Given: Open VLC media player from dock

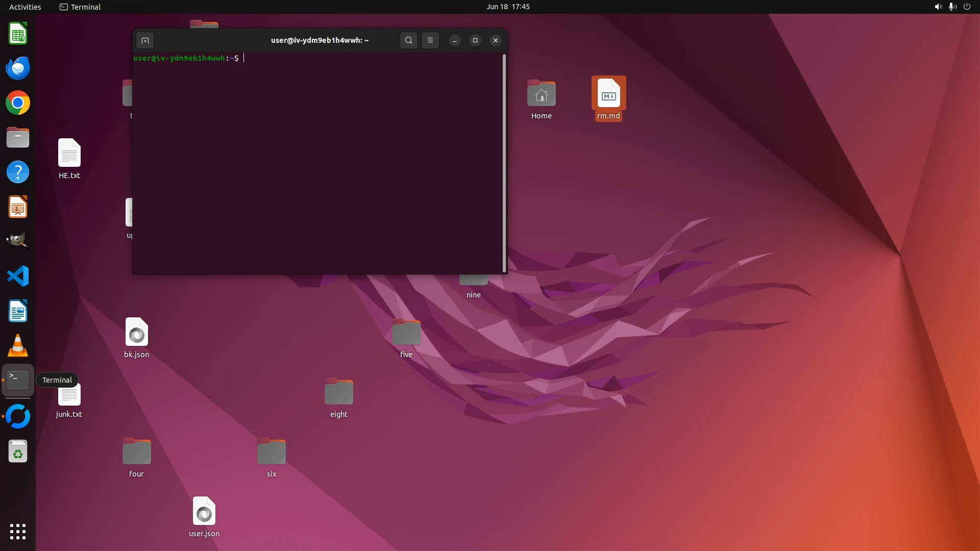Looking at the screenshot, I should [18, 346].
